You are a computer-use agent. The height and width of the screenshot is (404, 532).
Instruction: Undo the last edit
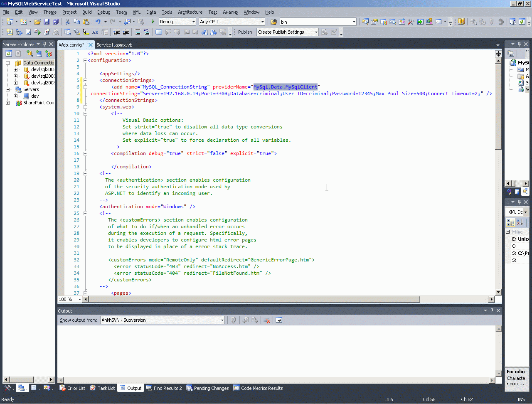98,22
